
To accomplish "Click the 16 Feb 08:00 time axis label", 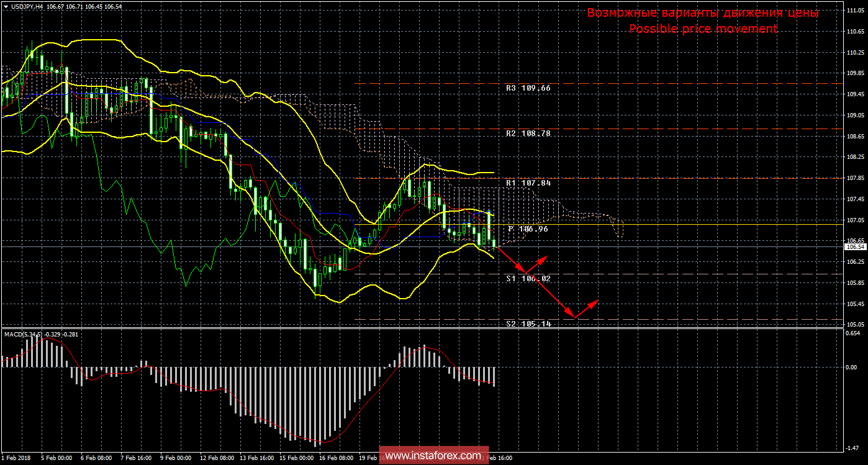I will coord(335,458).
